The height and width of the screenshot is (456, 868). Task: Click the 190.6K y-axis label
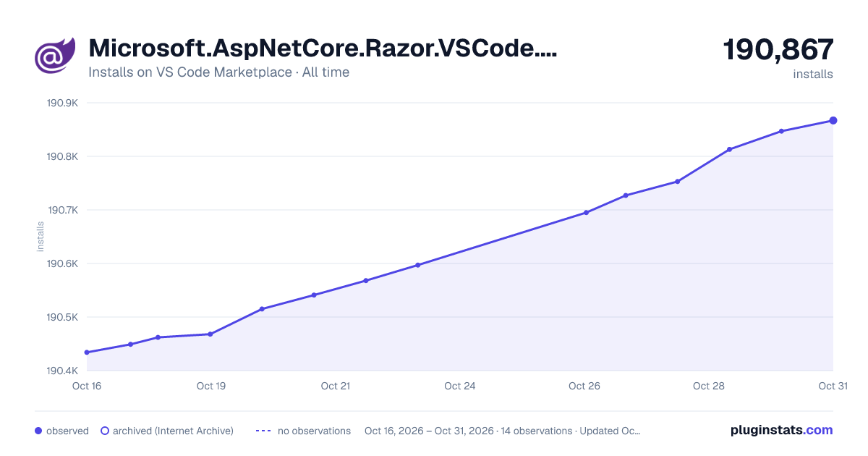62,264
